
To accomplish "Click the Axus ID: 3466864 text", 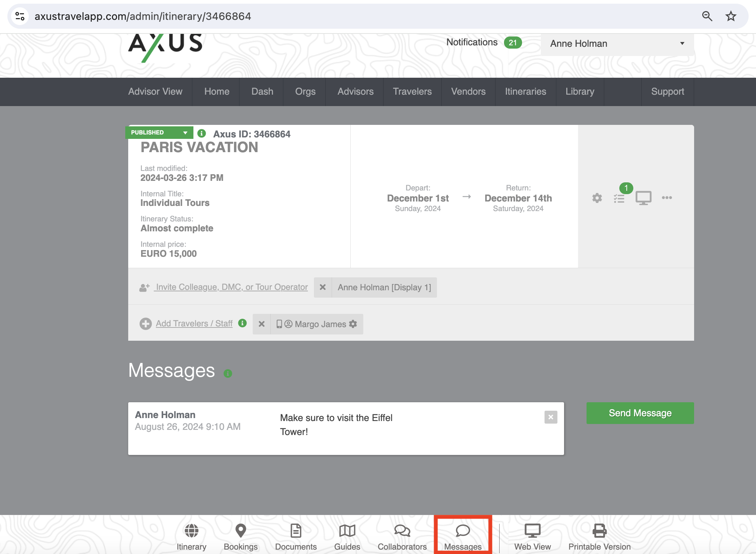I will pyautogui.click(x=252, y=134).
